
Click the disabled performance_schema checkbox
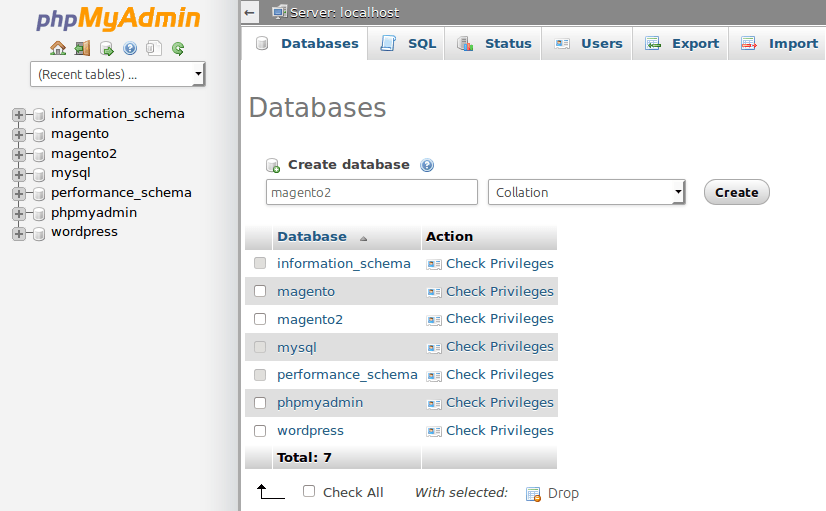(x=260, y=375)
